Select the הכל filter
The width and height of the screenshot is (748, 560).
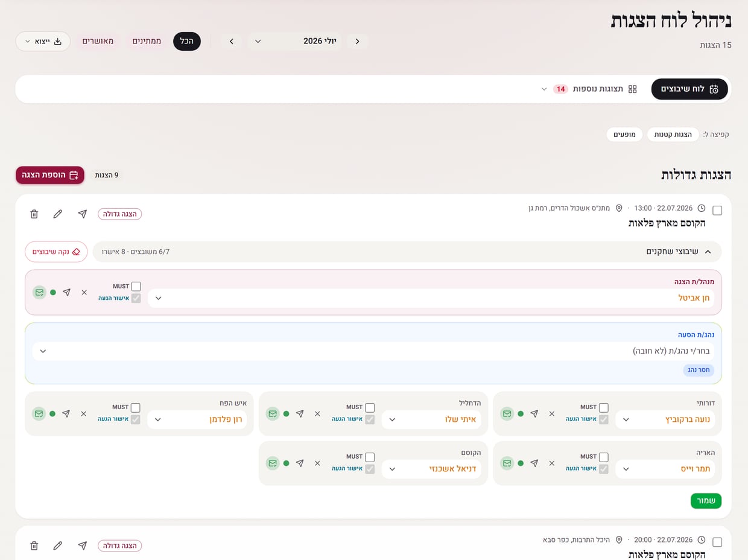pos(187,41)
